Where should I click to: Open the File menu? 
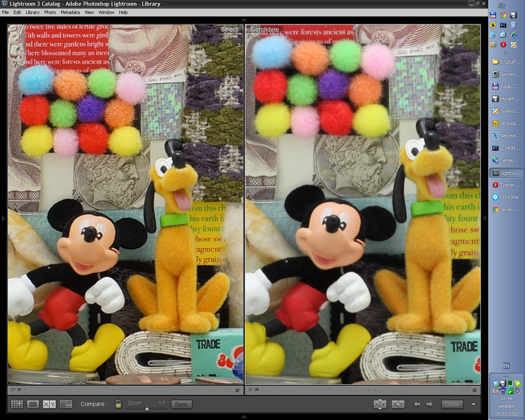coord(5,12)
